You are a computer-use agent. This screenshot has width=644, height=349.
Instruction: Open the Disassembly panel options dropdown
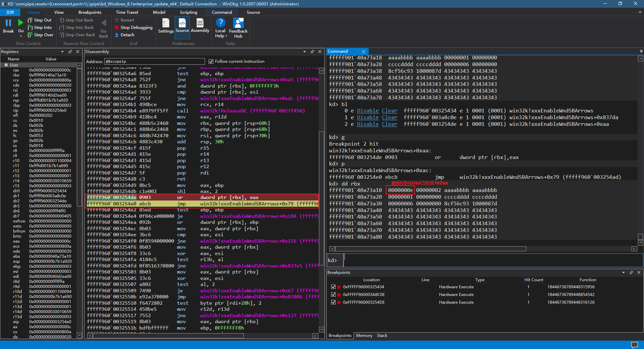point(304,52)
